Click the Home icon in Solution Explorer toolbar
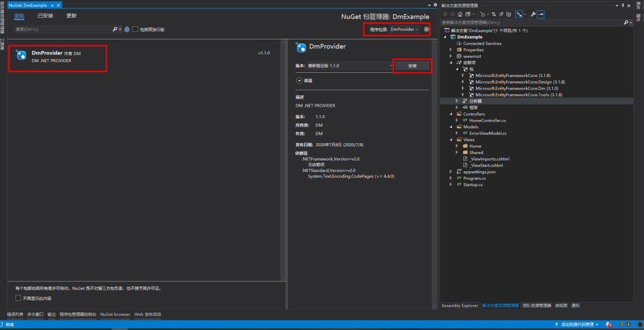 [x=460, y=14]
